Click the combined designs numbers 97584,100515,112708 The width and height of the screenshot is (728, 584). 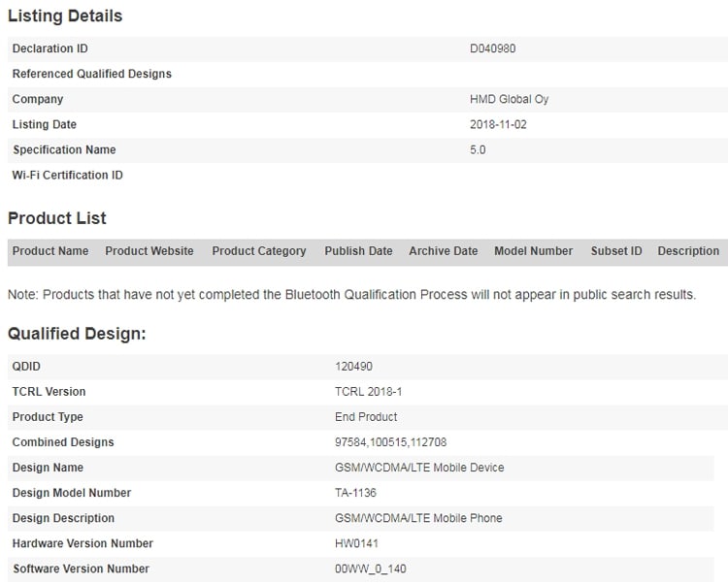pos(391,442)
